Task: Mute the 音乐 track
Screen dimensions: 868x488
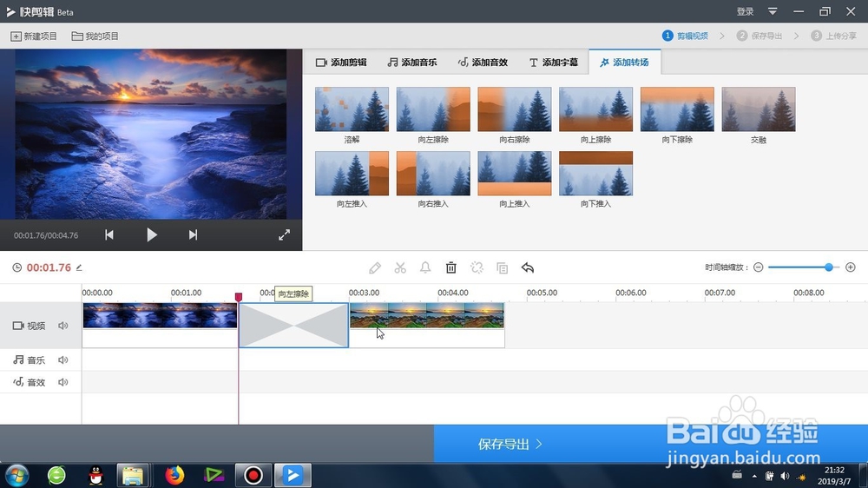Action: tap(63, 360)
